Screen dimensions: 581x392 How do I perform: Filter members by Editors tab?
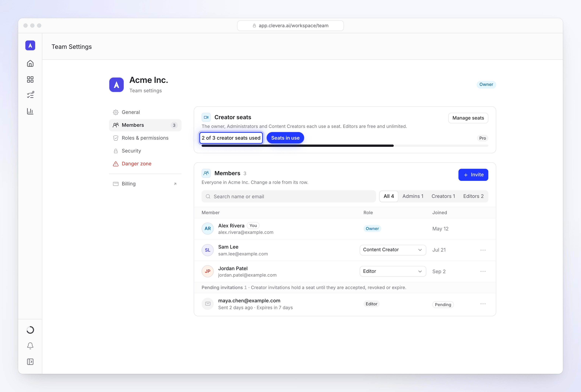coord(473,196)
